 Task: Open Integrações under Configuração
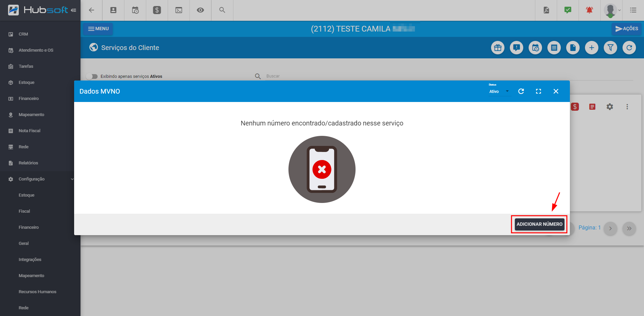[x=40, y=260]
